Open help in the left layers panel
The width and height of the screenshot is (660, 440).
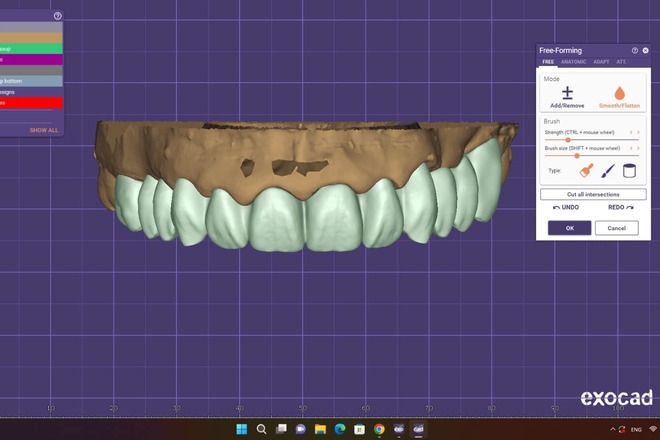[x=58, y=16]
